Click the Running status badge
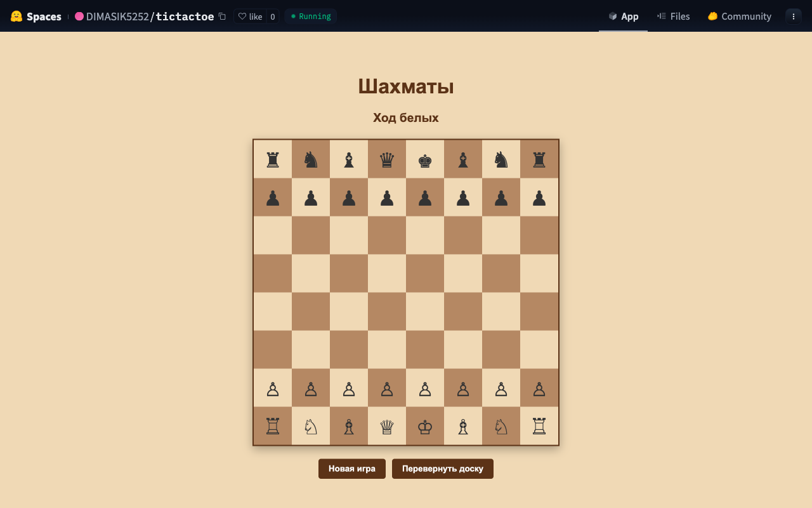The image size is (812, 508). click(x=311, y=17)
